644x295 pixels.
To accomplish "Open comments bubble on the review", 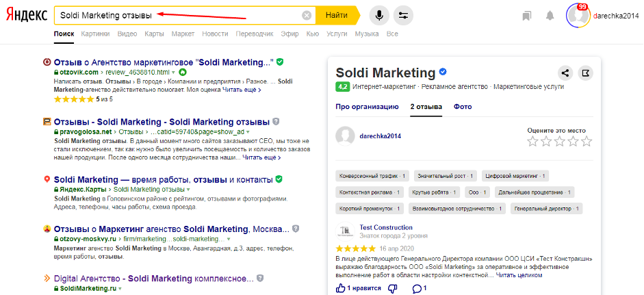I will pyautogui.click(x=417, y=289).
